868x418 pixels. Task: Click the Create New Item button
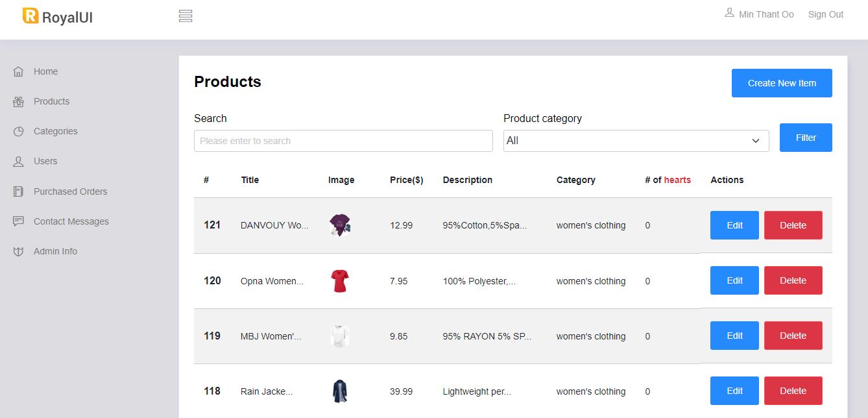coord(782,83)
